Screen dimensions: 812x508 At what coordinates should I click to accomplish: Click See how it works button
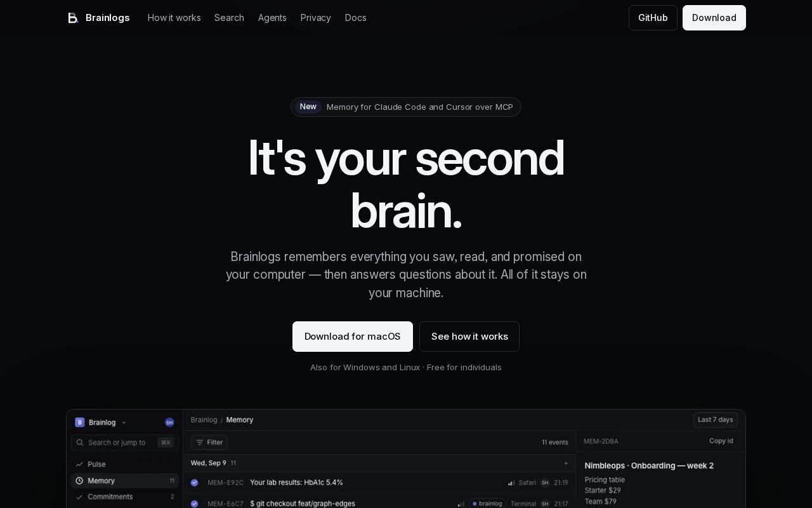pyautogui.click(x=469, y=337)
